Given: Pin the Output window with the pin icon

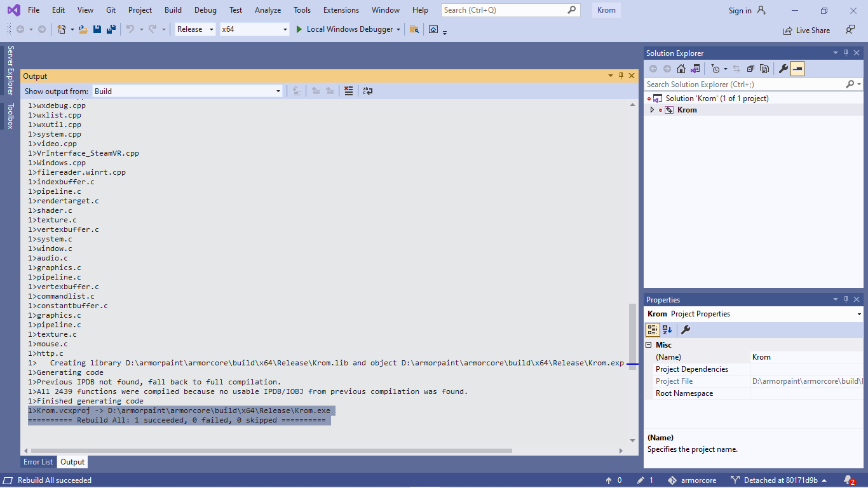Looking at the screenshot, I should point(621,76).
